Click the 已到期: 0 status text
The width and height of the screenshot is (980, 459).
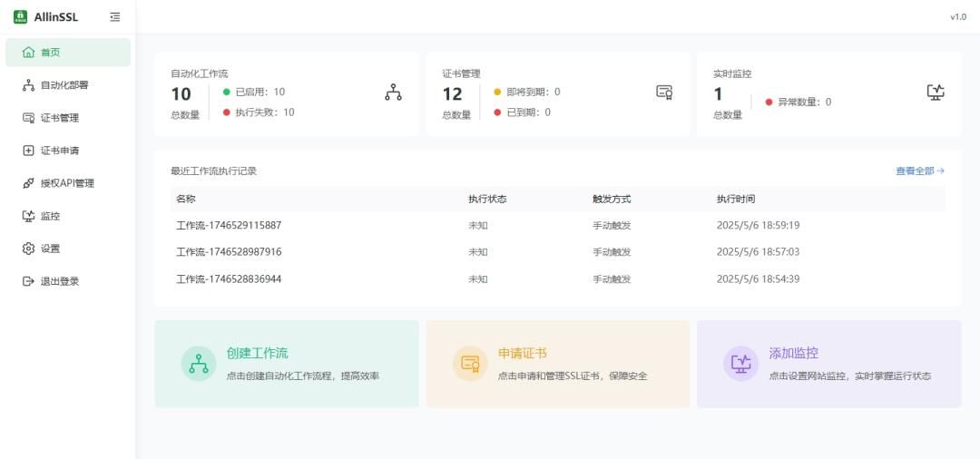tap(529, 112)
